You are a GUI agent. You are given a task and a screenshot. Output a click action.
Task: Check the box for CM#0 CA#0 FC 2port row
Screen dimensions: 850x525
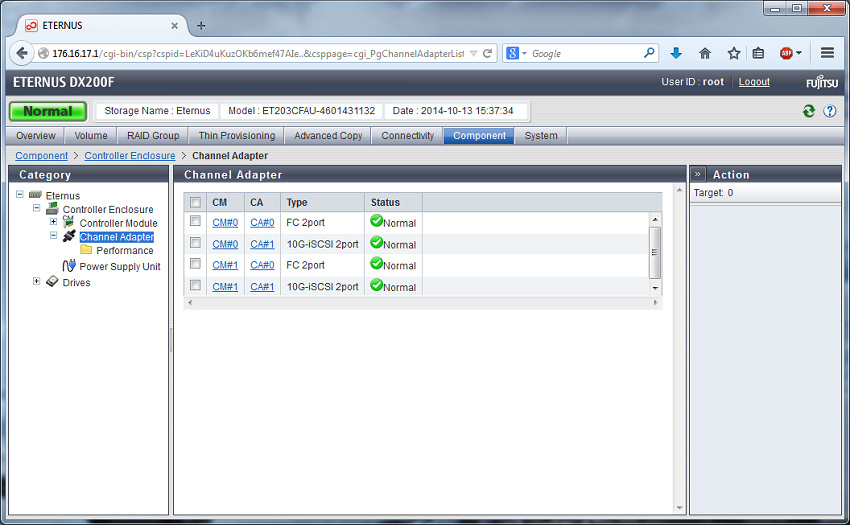click(x=195, y=221)
